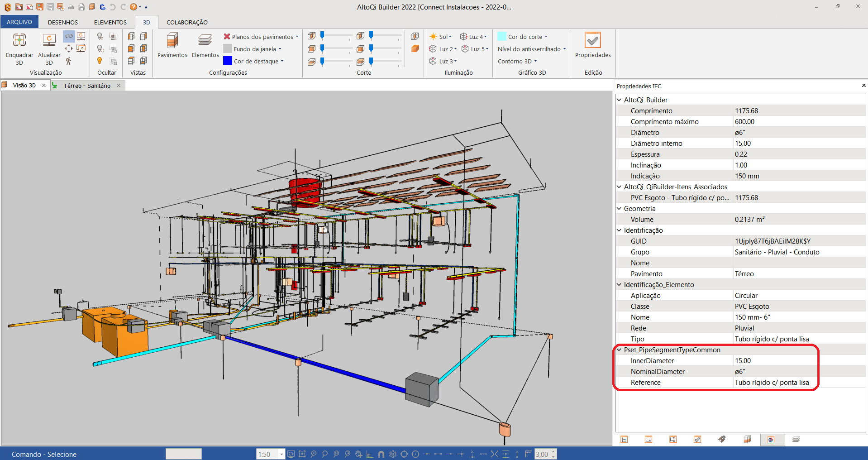Open the Planos dos pavimentos dropdown
This screenshot has height=460, width=868.
pyautogui.click(x=262, y=37)
